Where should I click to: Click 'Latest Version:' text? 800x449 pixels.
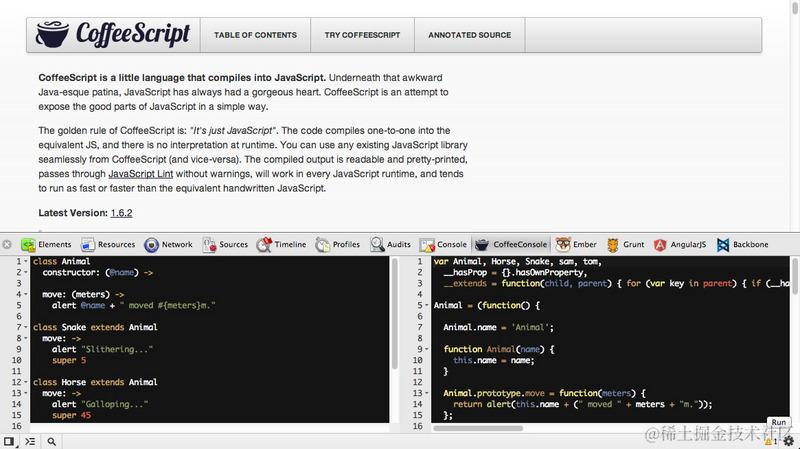click(73, 213)
